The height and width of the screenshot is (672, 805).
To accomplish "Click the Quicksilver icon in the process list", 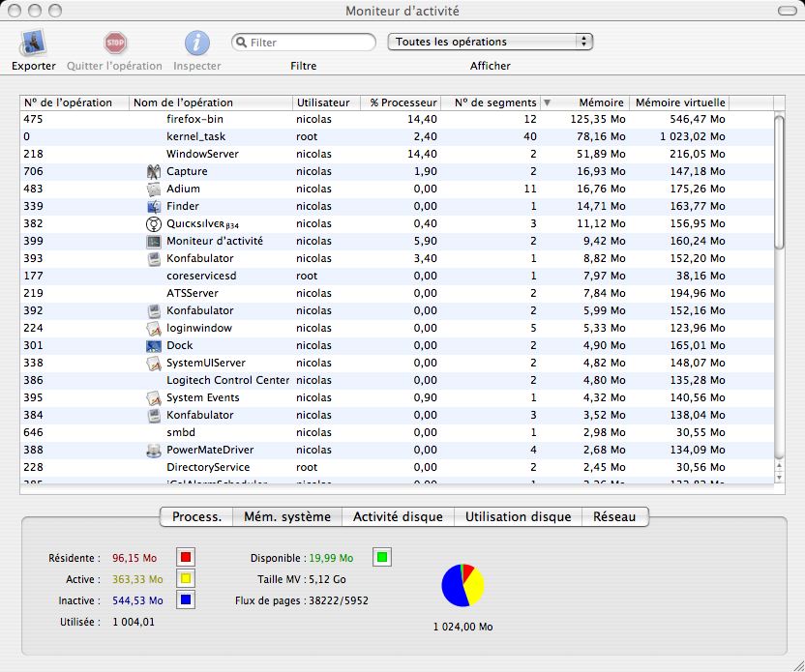I will (x=154, y=223).
